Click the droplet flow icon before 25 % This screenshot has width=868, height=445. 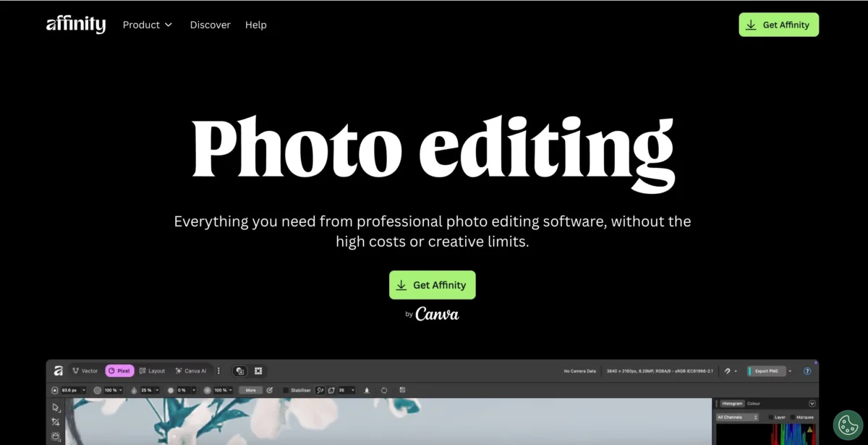coord(134,390)
